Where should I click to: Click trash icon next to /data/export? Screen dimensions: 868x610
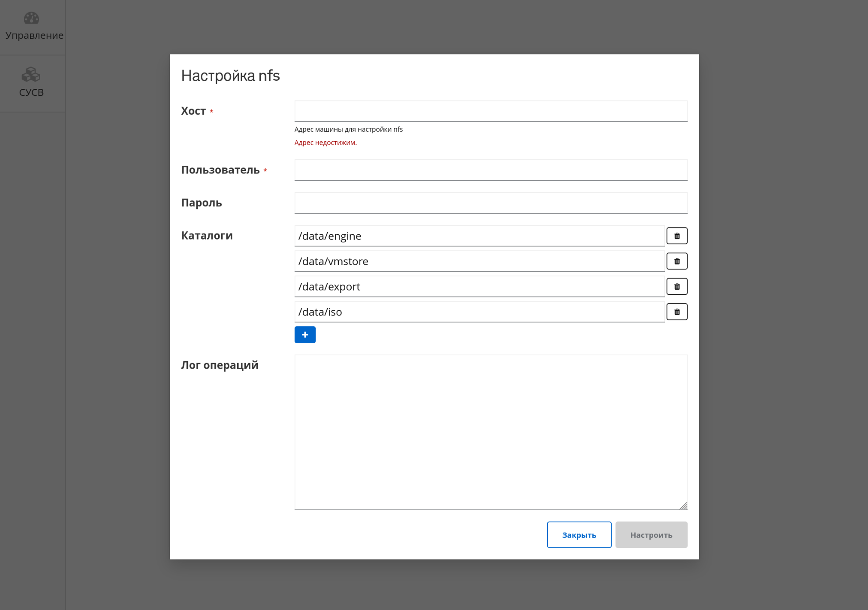677,287
